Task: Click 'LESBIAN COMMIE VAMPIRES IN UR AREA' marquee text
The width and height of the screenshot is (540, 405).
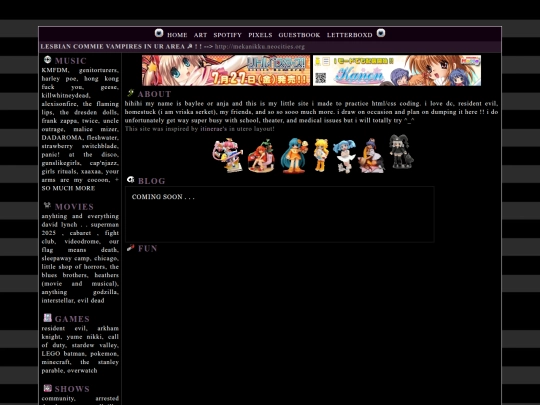Action: click(113, 46)
